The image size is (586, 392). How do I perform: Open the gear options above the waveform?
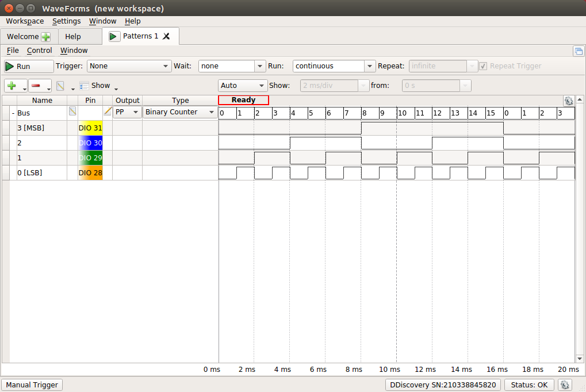click(x=568, y=101)
